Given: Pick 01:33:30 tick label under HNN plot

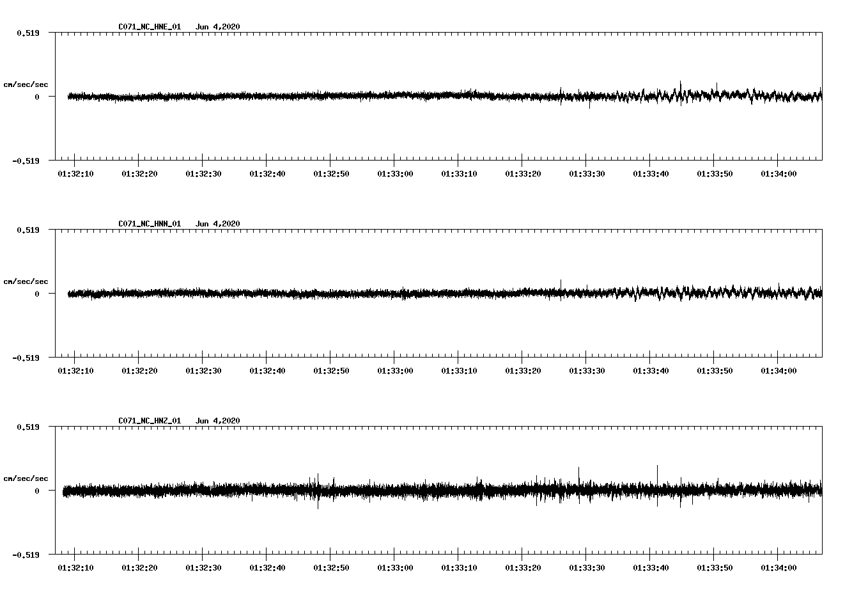Looking at the screenshot, I should pos(587,370).
